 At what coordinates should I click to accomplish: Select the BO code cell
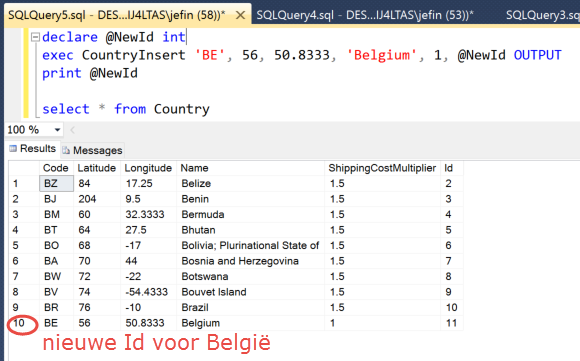tap(57, 246)
